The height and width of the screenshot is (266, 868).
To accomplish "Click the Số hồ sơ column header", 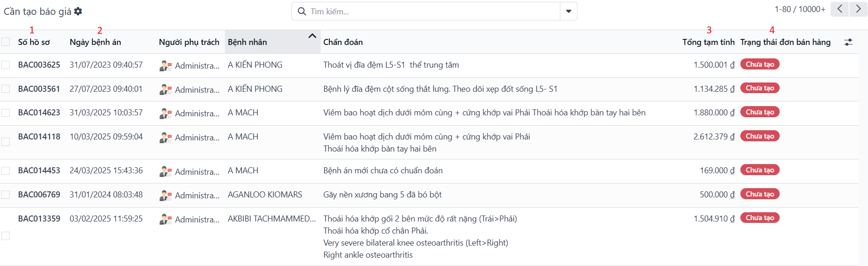I will pyautogui.click(x=34, y=42).
